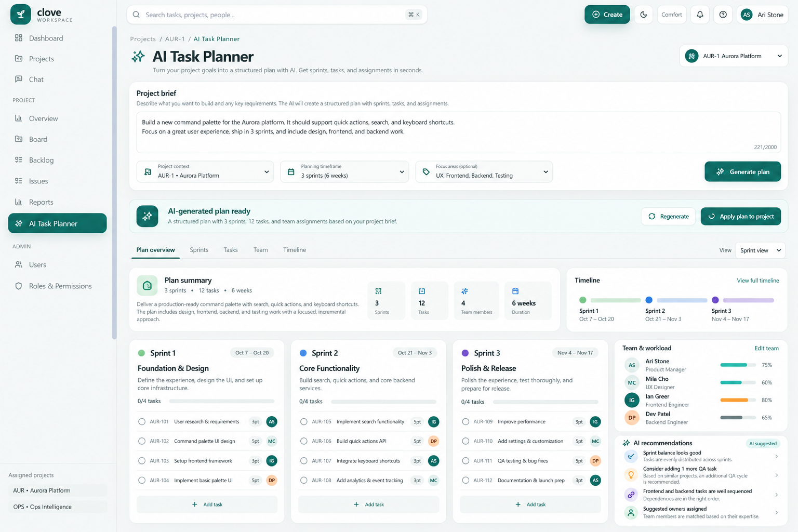
Task: Check off AUR-107 Integrate keyboard shortcuts
Action: pyautogui.click(x=304, y=461)
